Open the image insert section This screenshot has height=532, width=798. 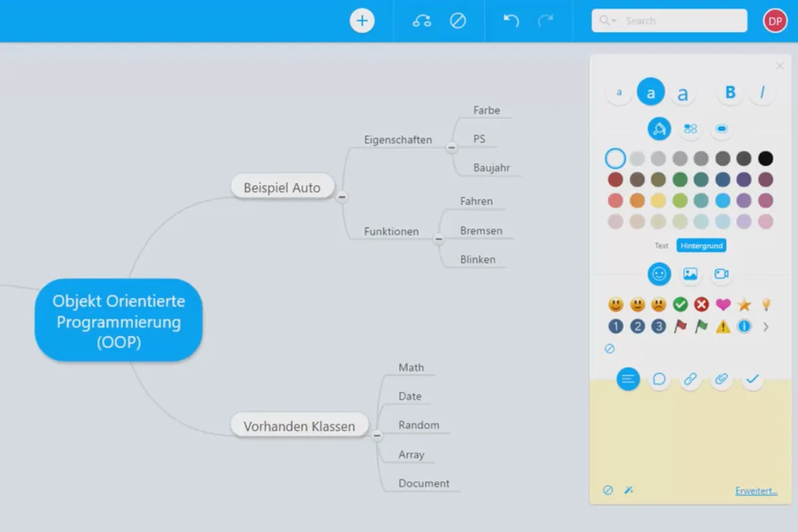pyautogui.click(x=690, y=273)
